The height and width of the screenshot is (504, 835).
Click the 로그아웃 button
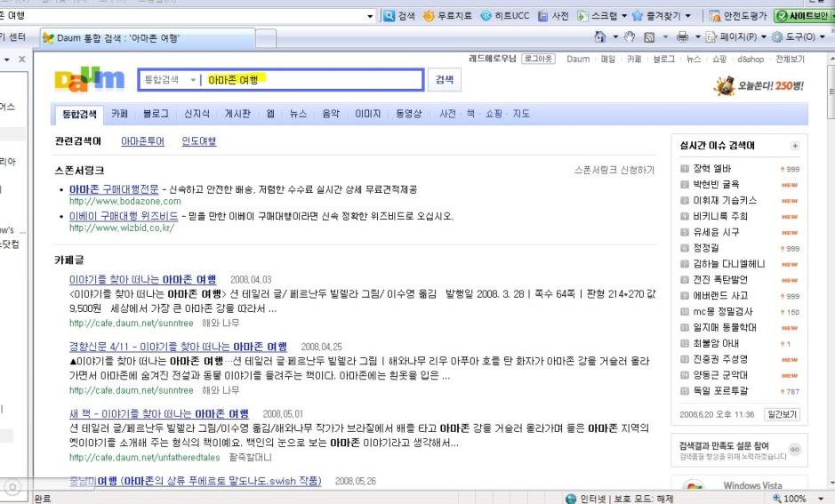[538, 59]
